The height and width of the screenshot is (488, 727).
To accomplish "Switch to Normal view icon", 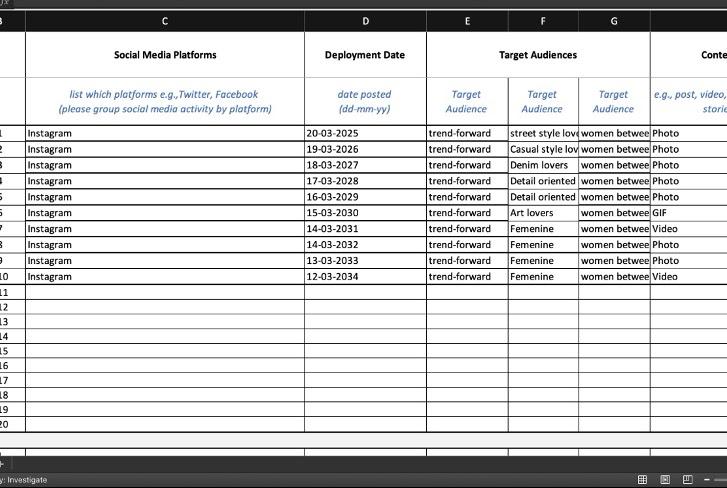I will pyautogui.click(x=642, y=479).
